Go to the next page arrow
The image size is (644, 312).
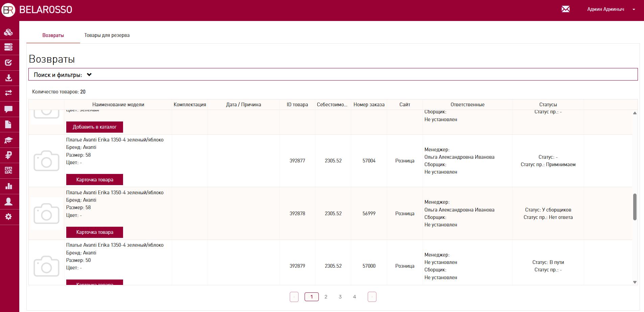click(372, 297)
